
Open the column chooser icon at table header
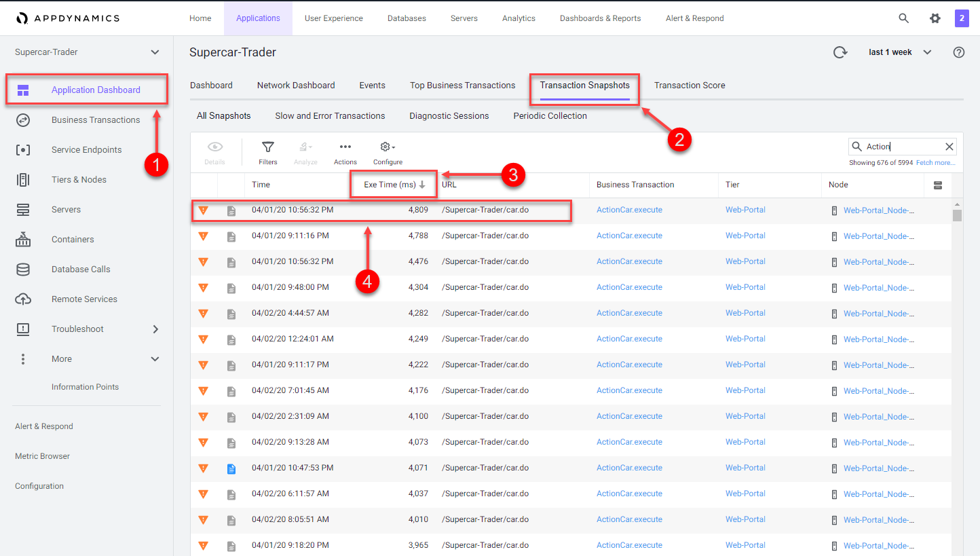938,185
